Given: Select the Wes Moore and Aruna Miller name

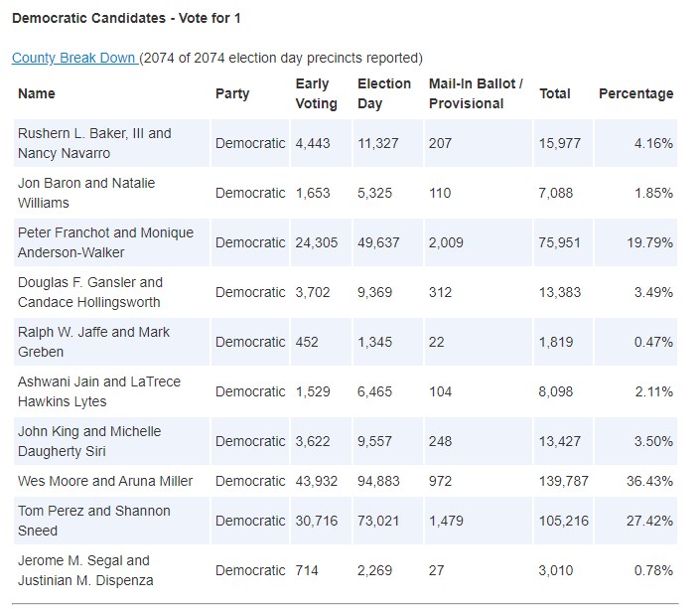Looking at the screenshot, I should (105, 481).
